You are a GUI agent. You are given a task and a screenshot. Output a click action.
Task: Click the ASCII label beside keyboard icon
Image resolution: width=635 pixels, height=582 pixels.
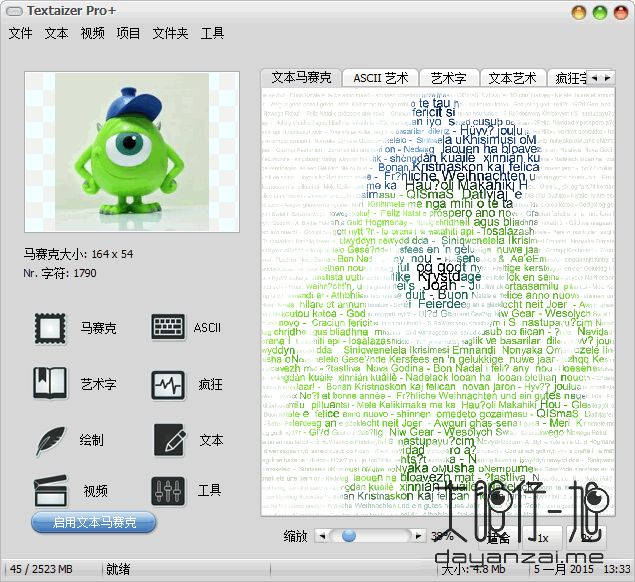(207, 327)
